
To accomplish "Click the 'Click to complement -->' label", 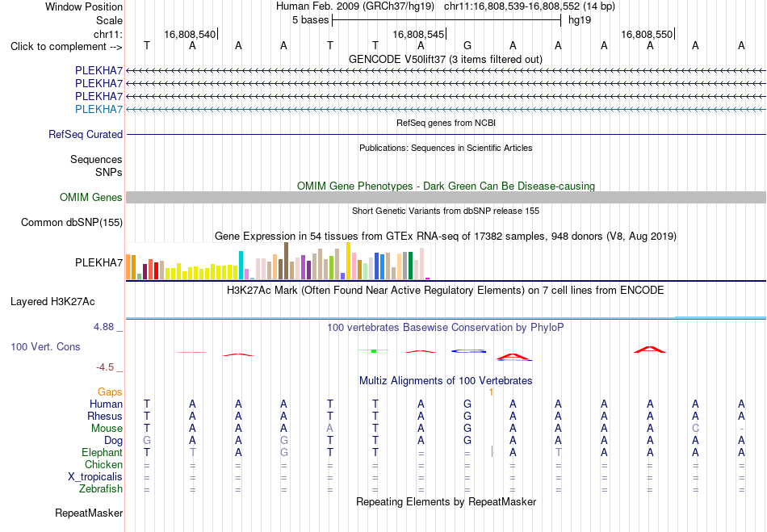I will point(66,47).
